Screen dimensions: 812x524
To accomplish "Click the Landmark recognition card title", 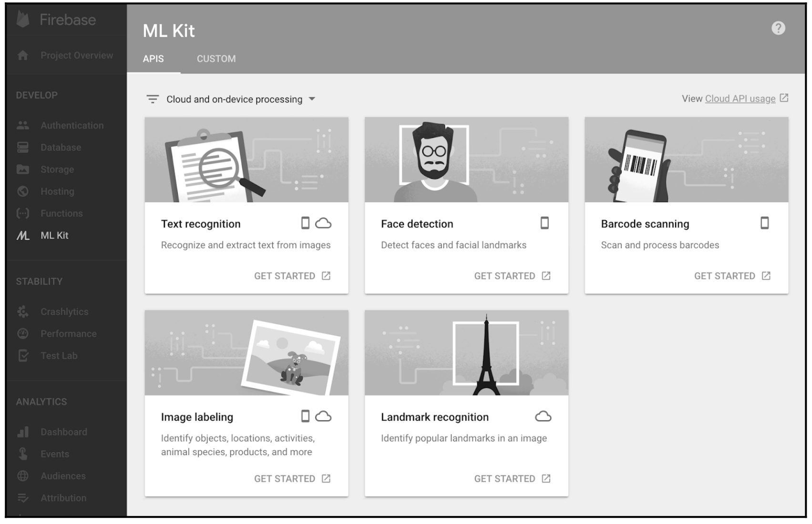I will (435, 417).
